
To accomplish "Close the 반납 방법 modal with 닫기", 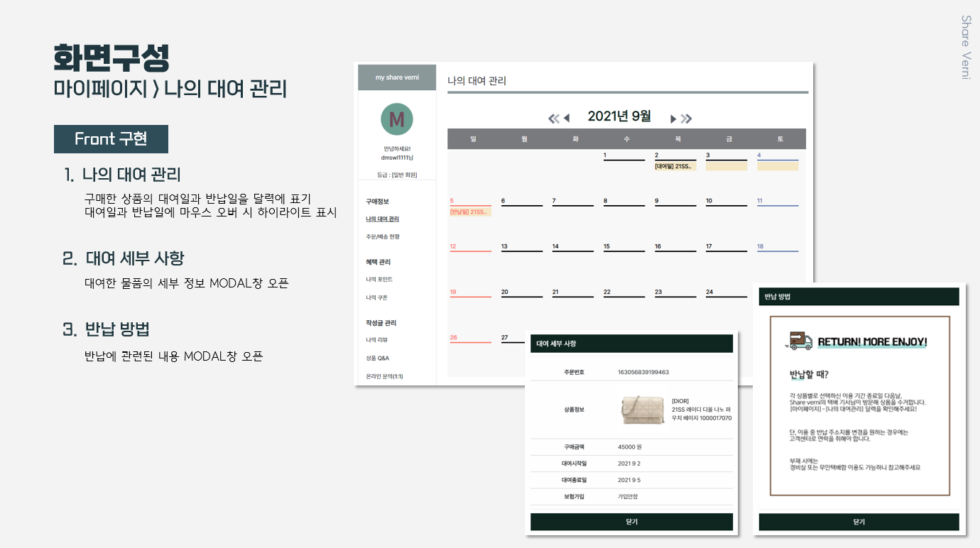I will pos(859,522).
